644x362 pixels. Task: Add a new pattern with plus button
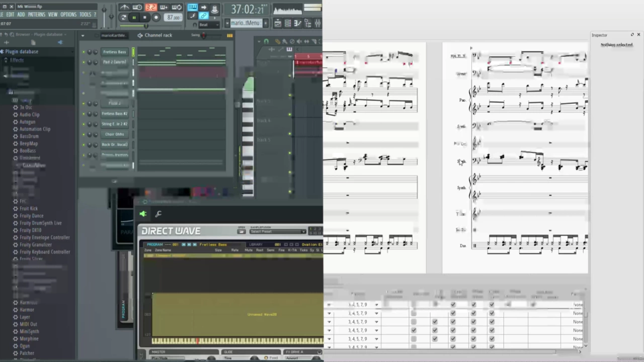tap(266, 23)
